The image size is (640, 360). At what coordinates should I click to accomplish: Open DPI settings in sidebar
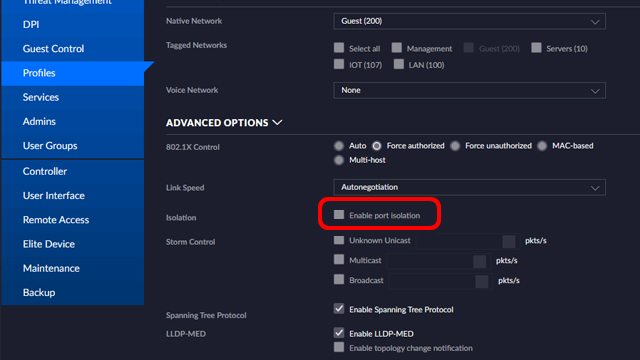(x=31, y=24)
